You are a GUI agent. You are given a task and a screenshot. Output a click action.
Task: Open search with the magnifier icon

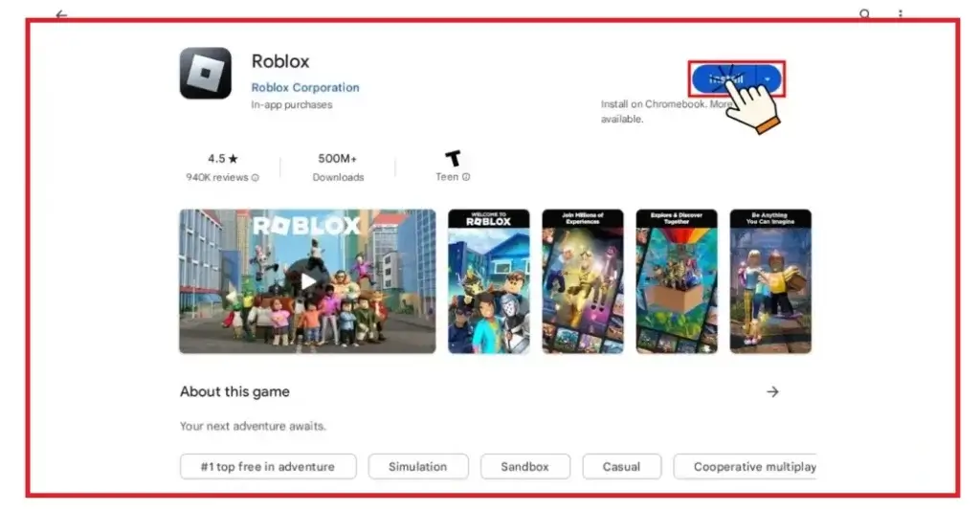click(x=864, y=13)
